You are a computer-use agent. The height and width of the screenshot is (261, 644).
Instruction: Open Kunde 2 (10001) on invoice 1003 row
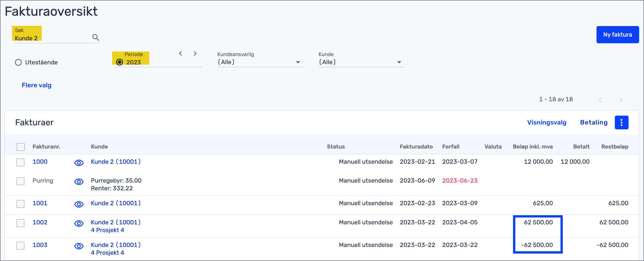116,245
